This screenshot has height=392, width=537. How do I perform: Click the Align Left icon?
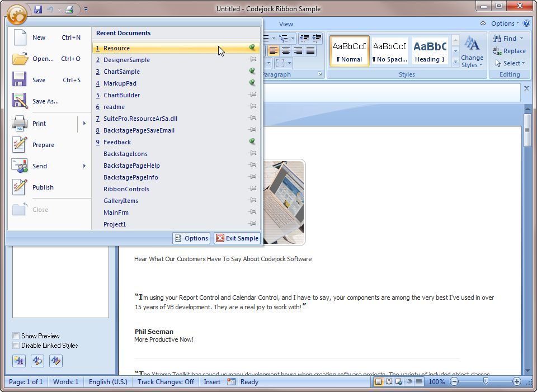point(273,51)
